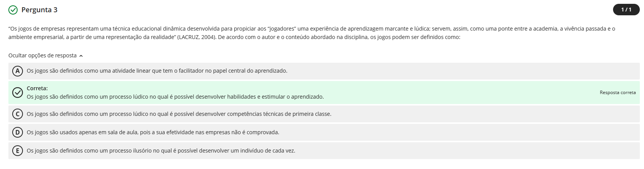Click answer text about processo ilusório
The image size is (644, 169).
click(161, 151)
